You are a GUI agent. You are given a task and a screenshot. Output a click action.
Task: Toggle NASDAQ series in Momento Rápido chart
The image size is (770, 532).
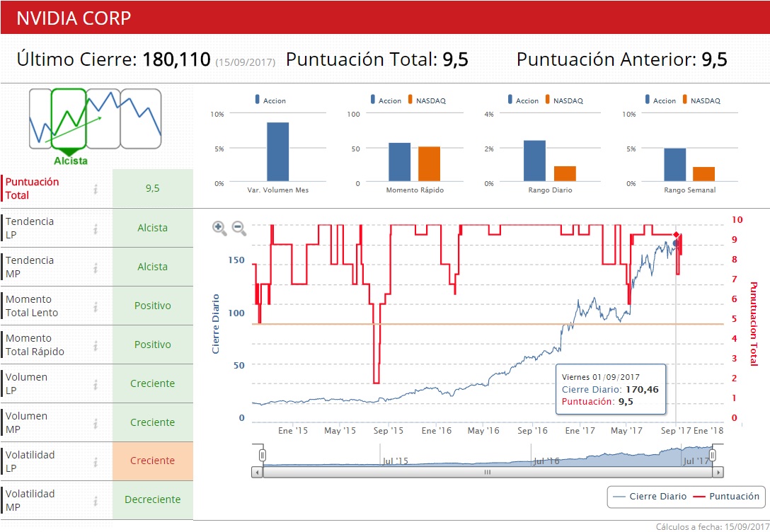point(427,100)
